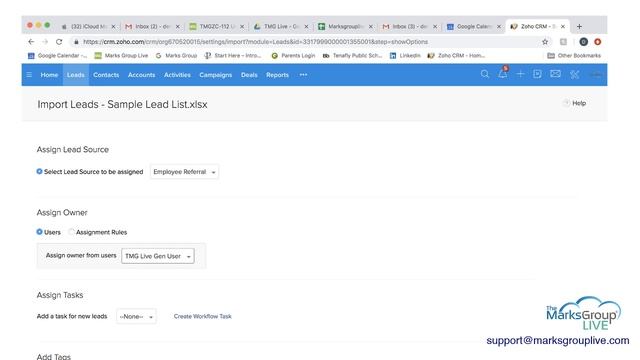Open the Accounts module

coord(141,75)
